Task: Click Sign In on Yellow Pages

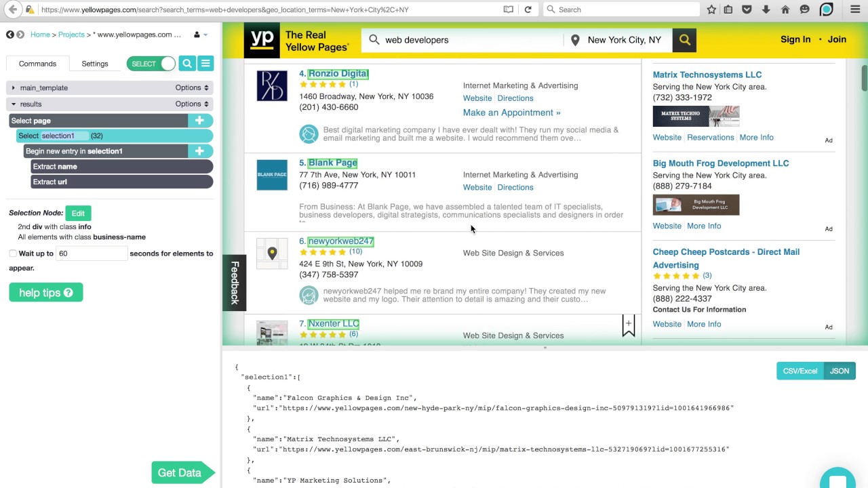Action: [795, 39]
